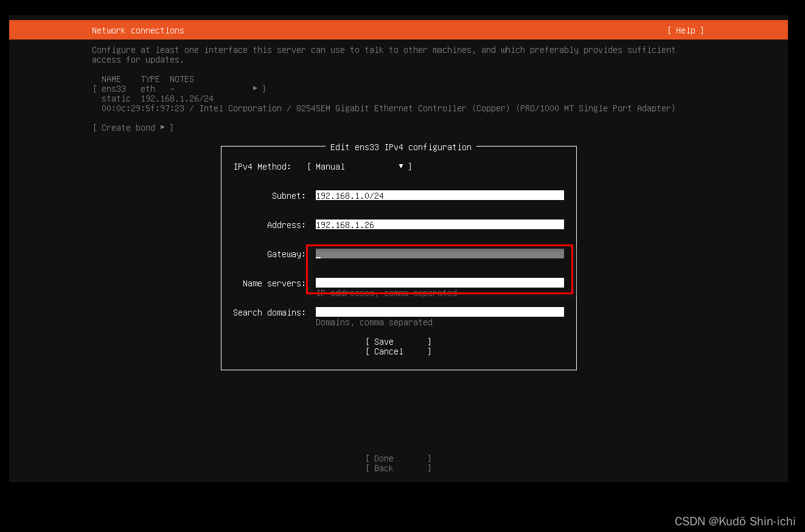Click the Network connections title
The image size is (805, 532).
pos(138,30)
